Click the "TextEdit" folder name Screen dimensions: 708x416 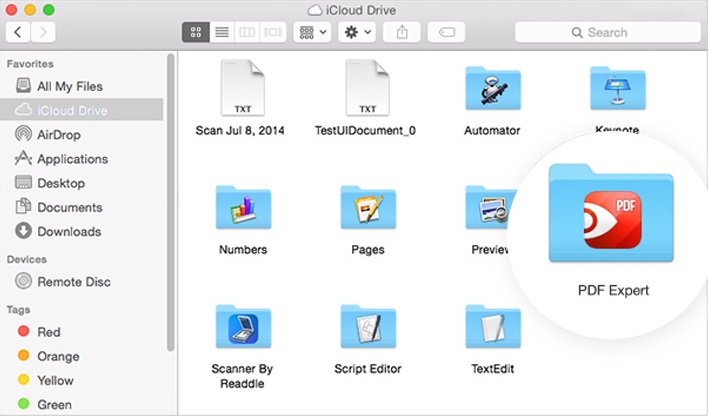[493, 369]
